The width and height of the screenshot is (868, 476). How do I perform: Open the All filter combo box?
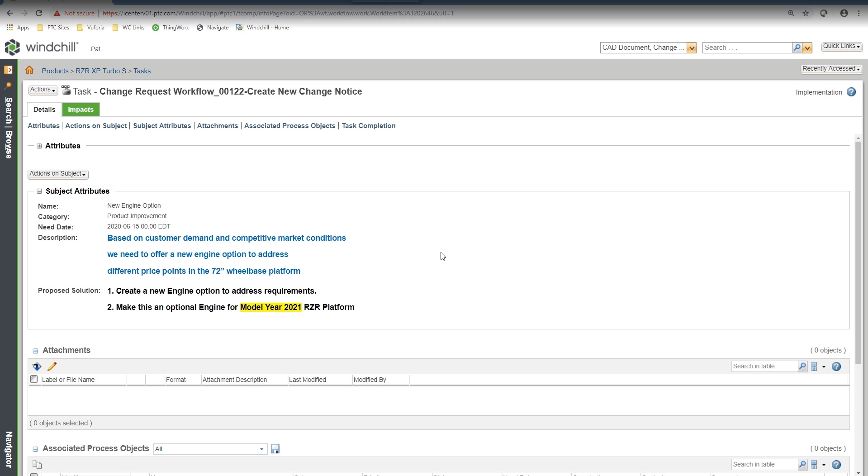point(210,449)
